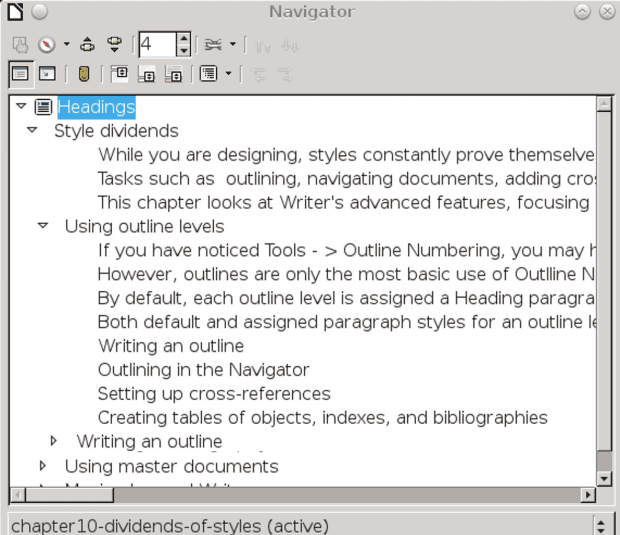Screen dimensions: 620x535
Task: Open the Navigation compass dropdown arrow
Action: point(66,44)
